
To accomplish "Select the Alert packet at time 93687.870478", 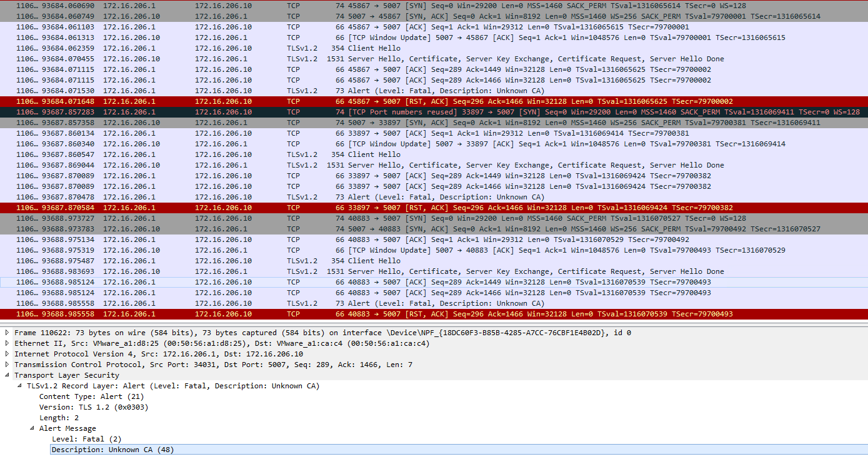I will click(x=434, y=197).
